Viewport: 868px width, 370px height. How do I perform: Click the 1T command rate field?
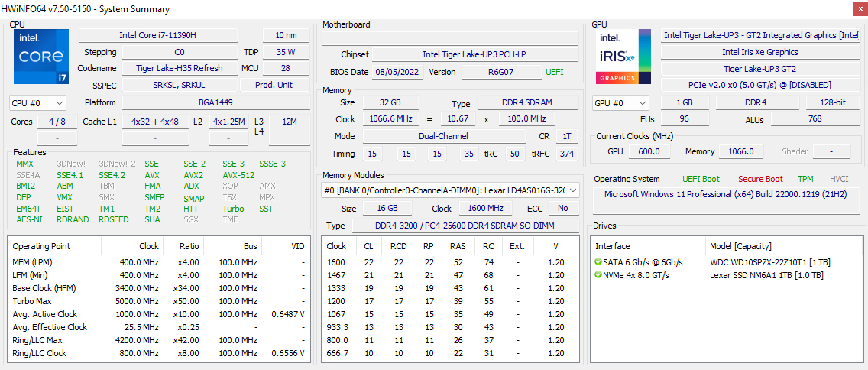coord(566,136)
